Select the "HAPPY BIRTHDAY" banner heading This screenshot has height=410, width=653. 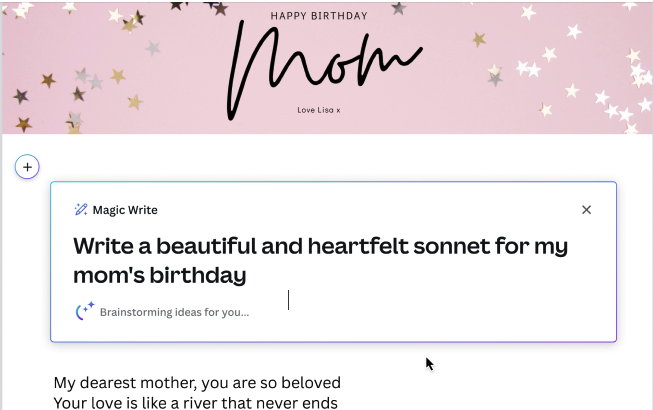[320, 16]
